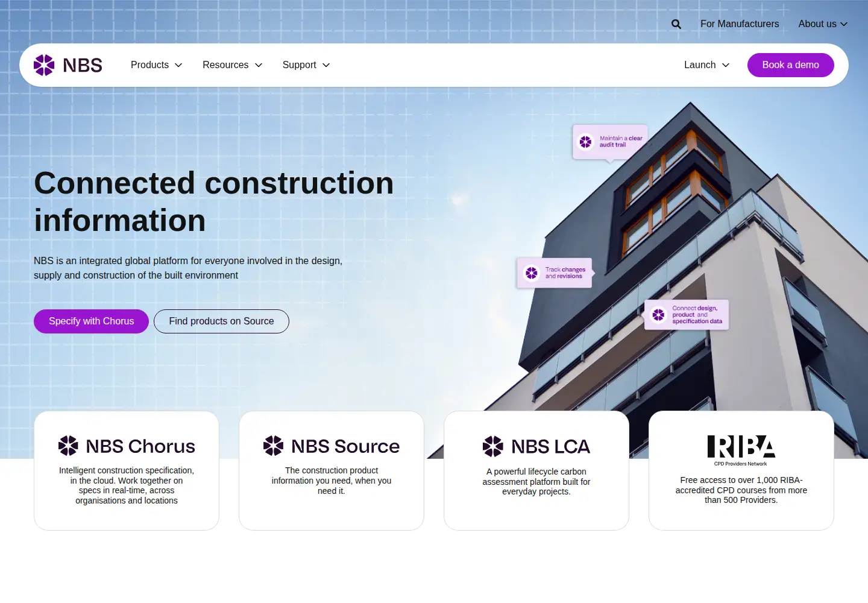
Task: Click the icon on 'Connect design, product' bubble
Action: tap(658, 315)
